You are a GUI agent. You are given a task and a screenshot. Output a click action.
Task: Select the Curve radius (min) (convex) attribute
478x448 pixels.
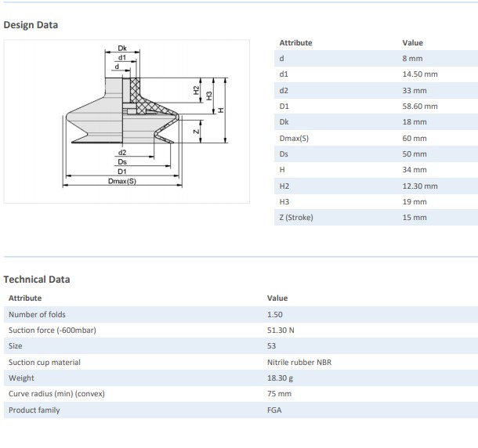pyautogui.click(x=56, y=393)
